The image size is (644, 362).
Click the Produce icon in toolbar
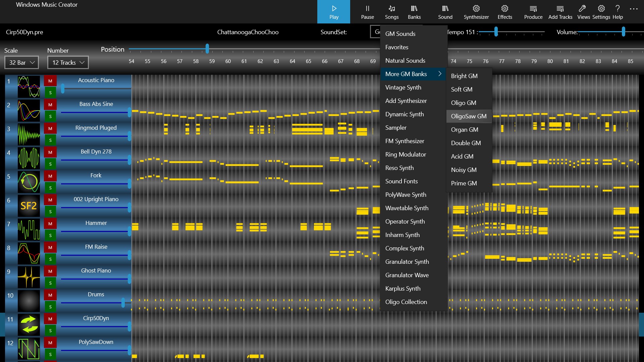pos(533,9)
